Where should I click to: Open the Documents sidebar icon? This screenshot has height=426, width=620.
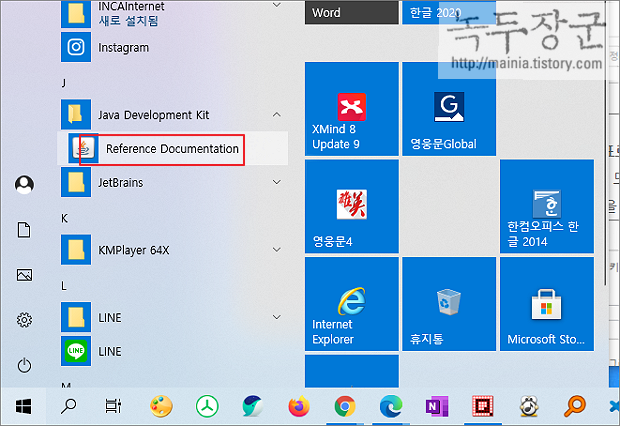[x=24, y=230]
